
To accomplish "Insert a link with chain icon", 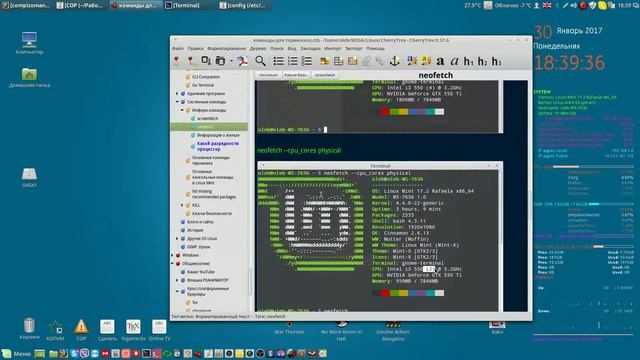I will pos(380,61).
